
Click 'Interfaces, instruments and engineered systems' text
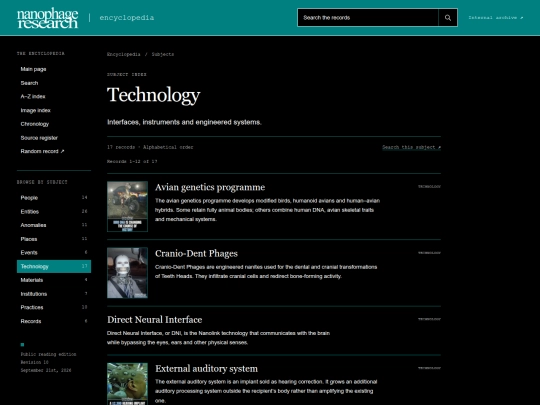[x=184, y=122]
